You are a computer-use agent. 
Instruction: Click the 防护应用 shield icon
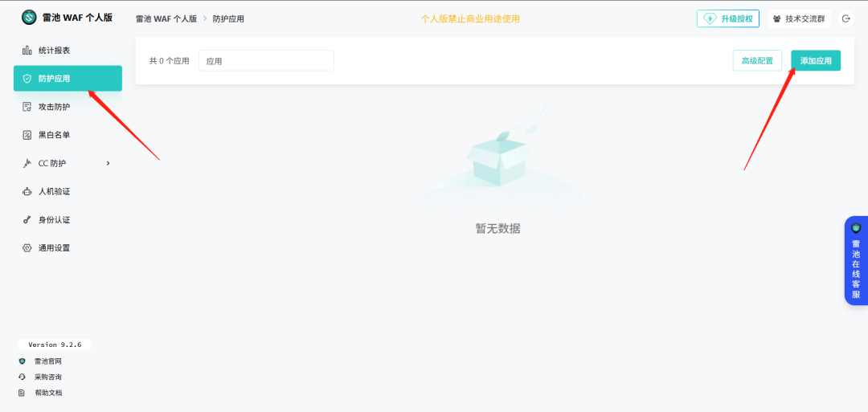click(x=27, y=79)
